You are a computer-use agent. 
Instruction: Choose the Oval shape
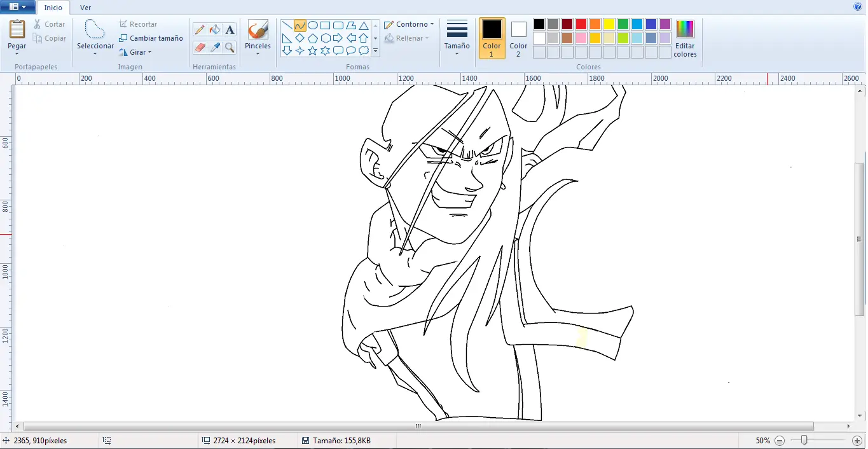pos(313,25)
